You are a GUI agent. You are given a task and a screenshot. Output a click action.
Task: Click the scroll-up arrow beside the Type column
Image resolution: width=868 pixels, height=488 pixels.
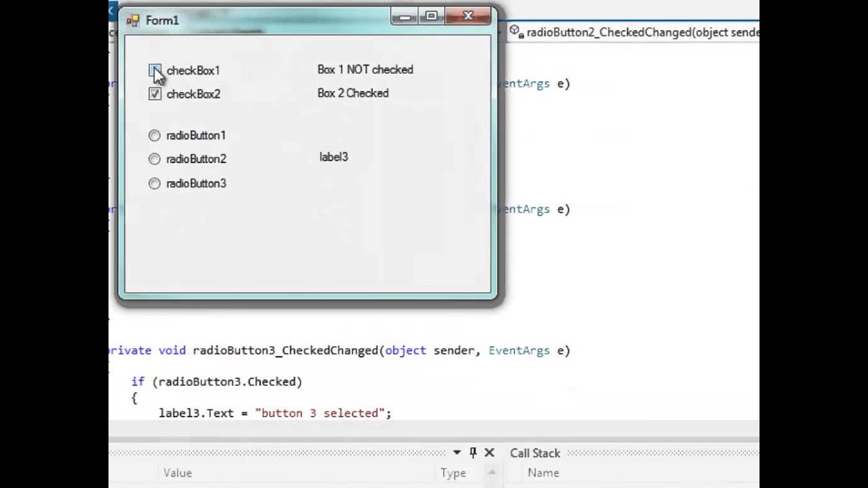point(492,473)
